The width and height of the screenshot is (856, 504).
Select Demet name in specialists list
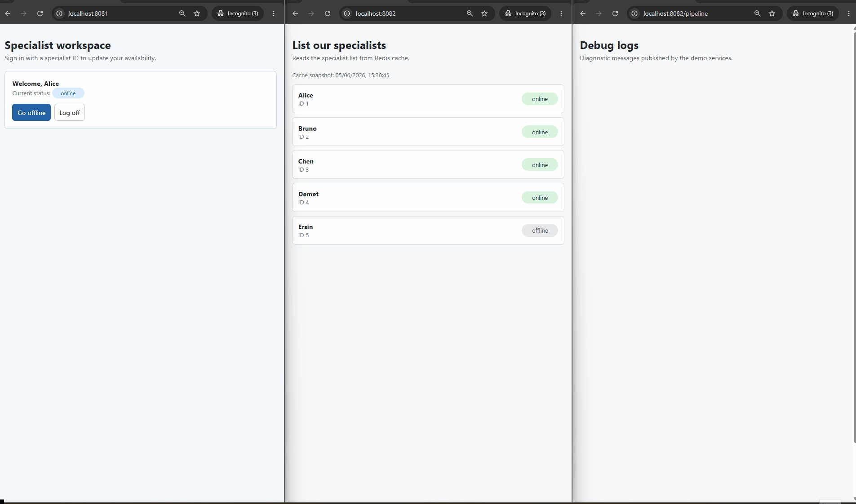coord(308,194)
